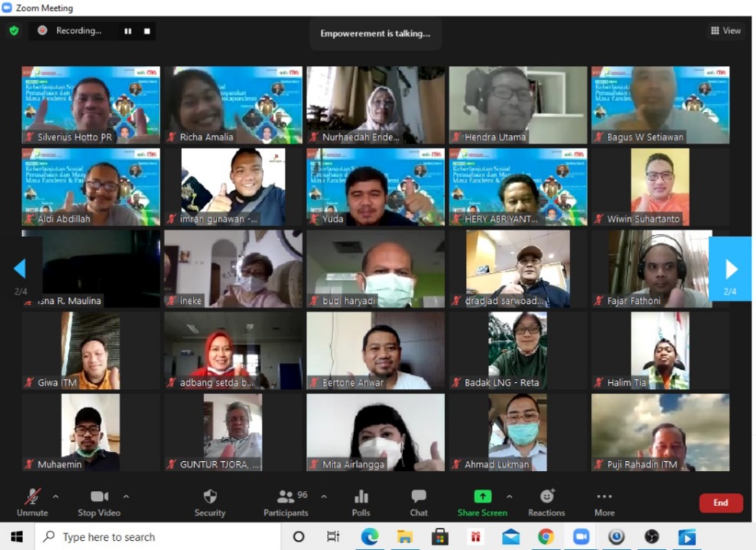
Task: Select Ahmad Lukman video tile
Action: point(518,433)
